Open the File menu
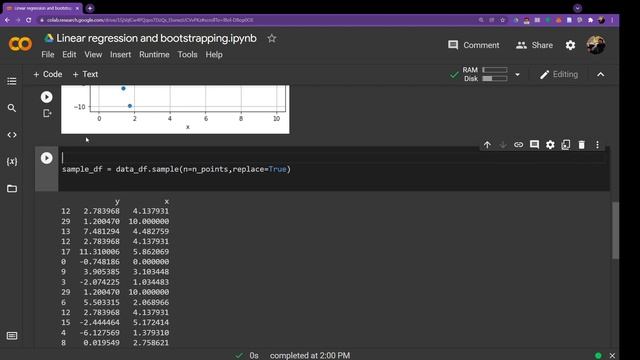This screenshot has height=360, width=640. [x=48, y=55]
